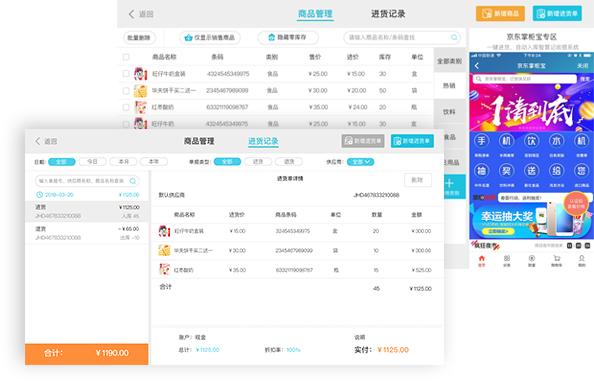Select return order -¥65.00 in left list

tap(87, 233)
